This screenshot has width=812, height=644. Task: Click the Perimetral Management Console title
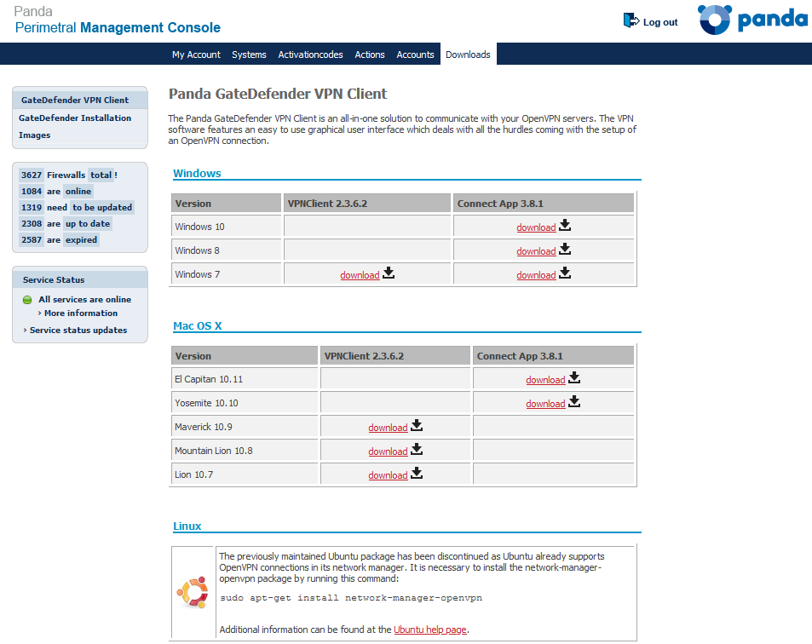coord(118,27)
